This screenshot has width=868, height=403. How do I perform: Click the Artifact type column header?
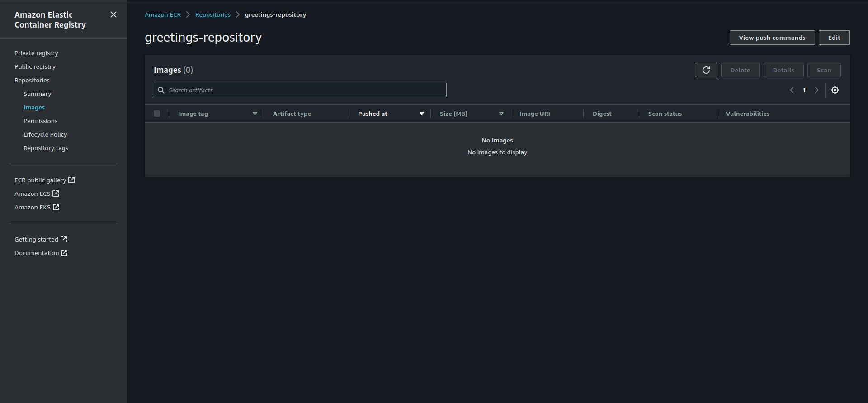(x=292, y=114)
